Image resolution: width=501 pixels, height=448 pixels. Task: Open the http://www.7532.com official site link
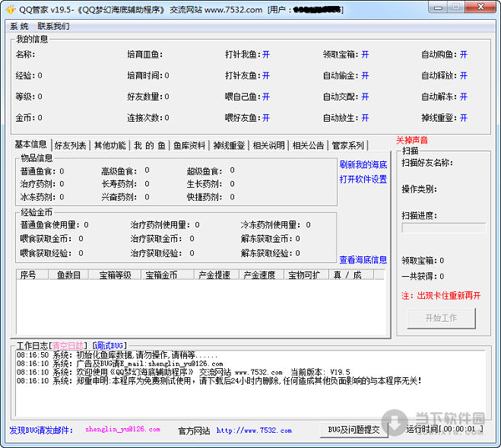pos(254,430)
